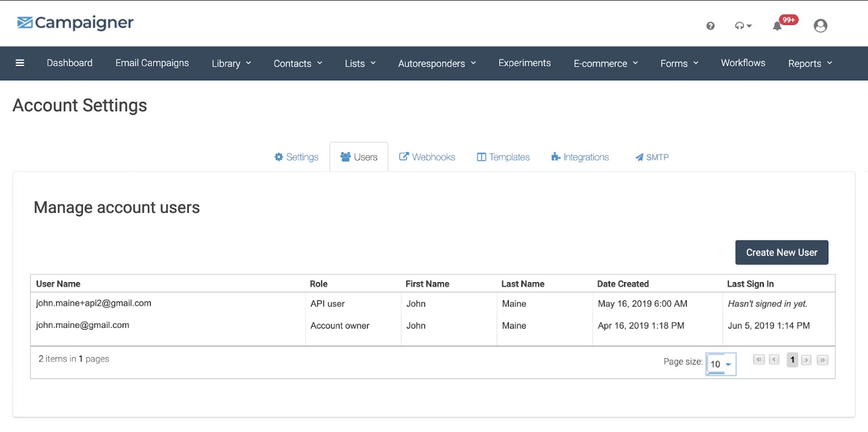Switch to the Settings tab
The height and width of the screenshot is (432, 868).
click(x=296, y=157)
